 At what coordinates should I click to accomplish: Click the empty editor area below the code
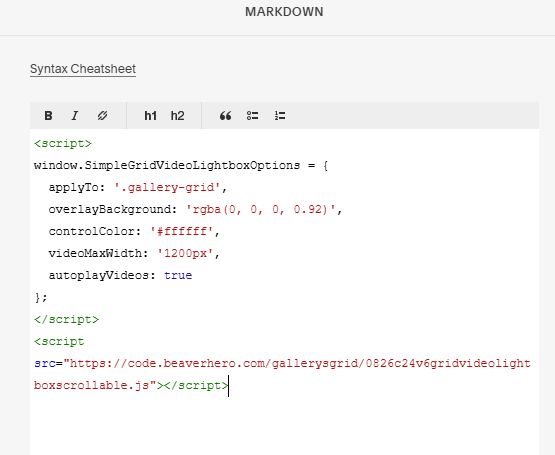[284, 427]
